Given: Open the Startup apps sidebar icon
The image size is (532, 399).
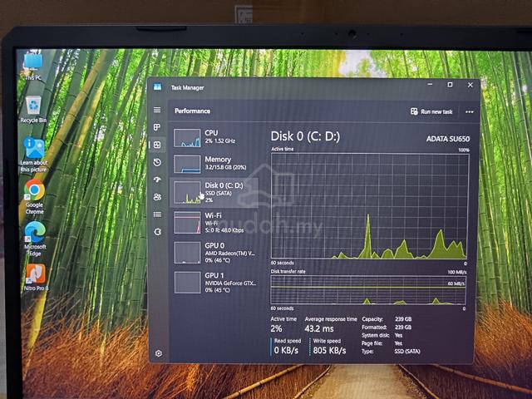Looking at the screenshot, I should (157, 180).
